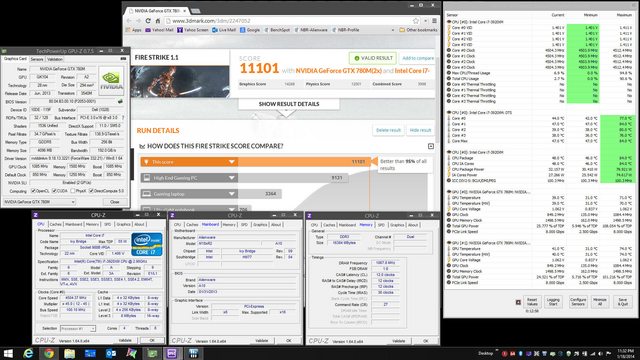
Task: Click the small icon left of Reset Values
Action: 518,302
